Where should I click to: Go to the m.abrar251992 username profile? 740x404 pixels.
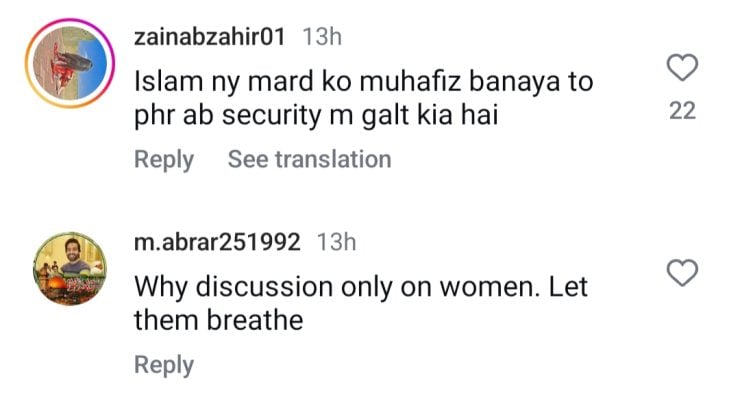point(217,242)
